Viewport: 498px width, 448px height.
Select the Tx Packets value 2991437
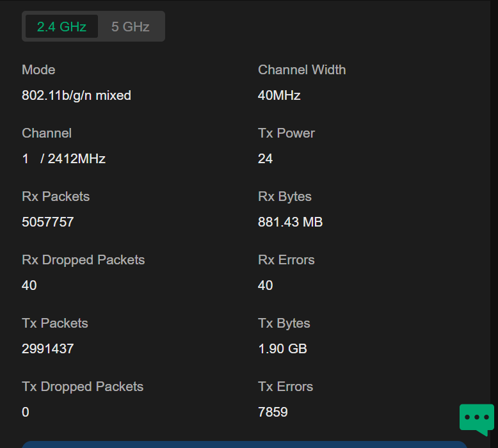click(x=47, y=349)
